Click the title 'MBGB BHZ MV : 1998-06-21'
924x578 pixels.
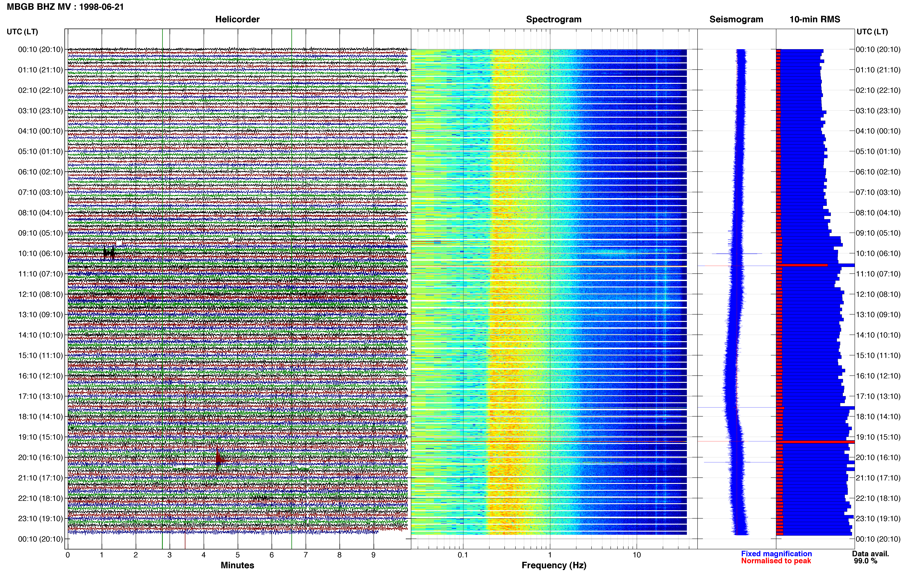(x=65, y=7)
